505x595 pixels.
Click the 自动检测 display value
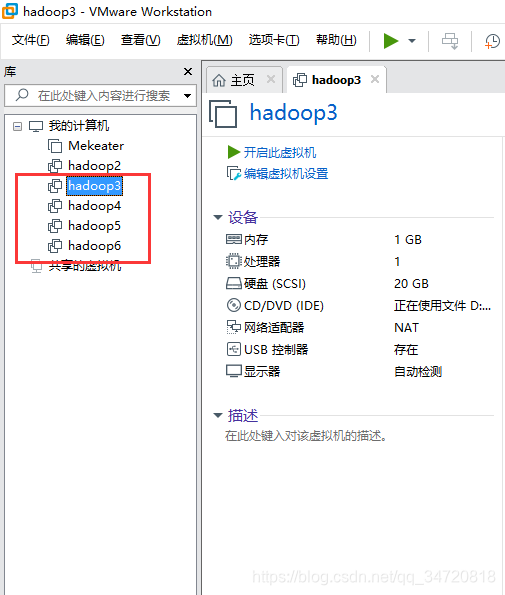coord(418,371)
